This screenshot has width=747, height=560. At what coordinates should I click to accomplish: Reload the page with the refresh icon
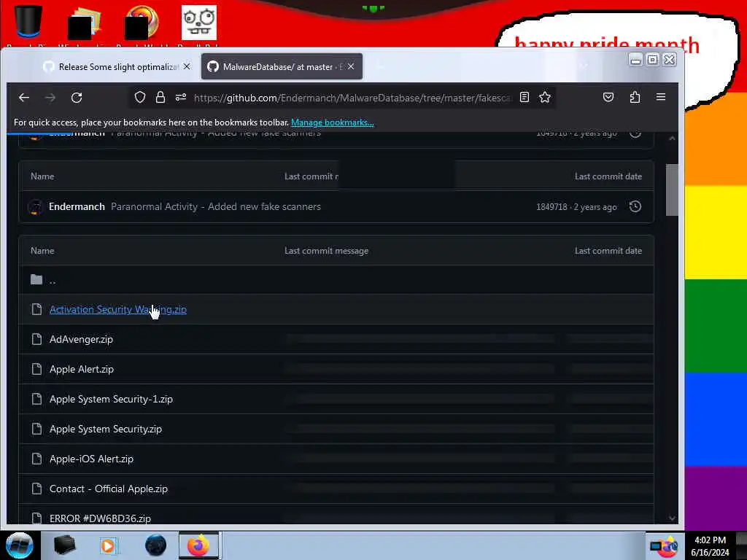point(77,98)
